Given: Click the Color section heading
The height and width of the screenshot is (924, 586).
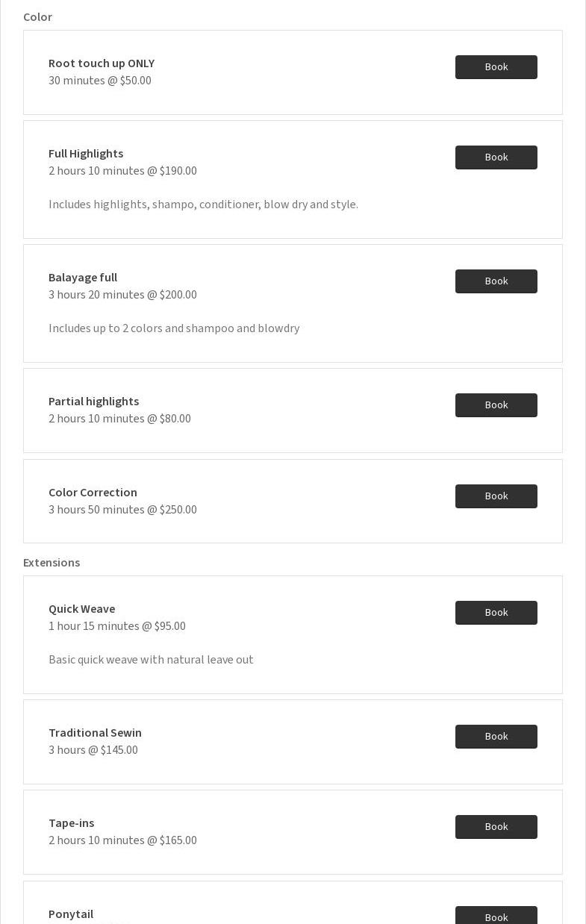Looking at the screenshot, I should pyautogui.click(x=37, y=17).
